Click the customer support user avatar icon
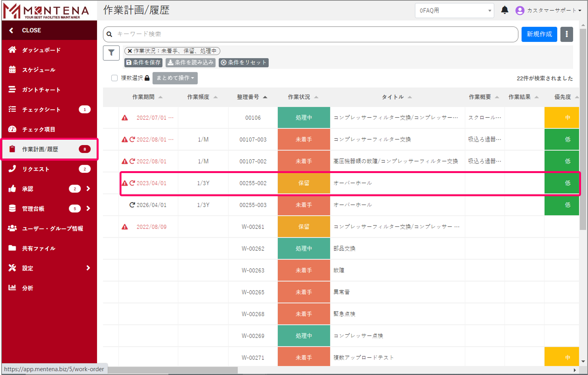This screenshot has width=588, height=375. pos(519,10)
